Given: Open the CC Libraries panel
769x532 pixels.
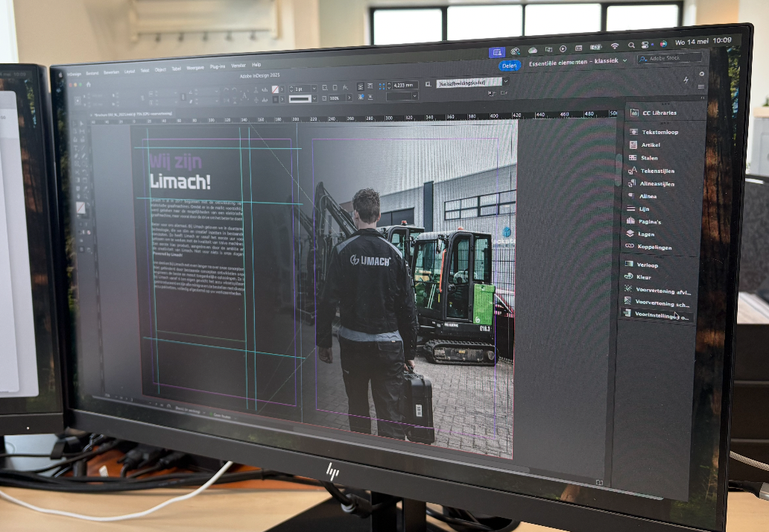Looking at the screenshot, I should pyautogui.click(x=654, y=113).
